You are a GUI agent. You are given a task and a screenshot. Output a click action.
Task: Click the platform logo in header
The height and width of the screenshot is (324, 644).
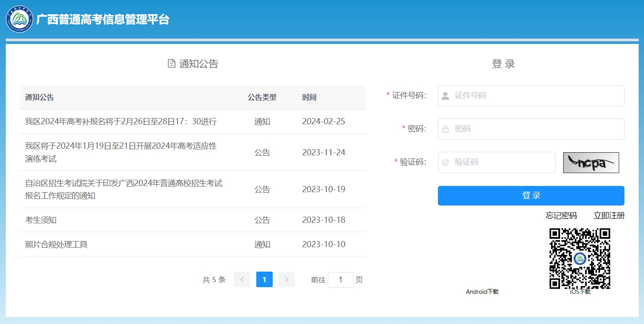point(20,19)
